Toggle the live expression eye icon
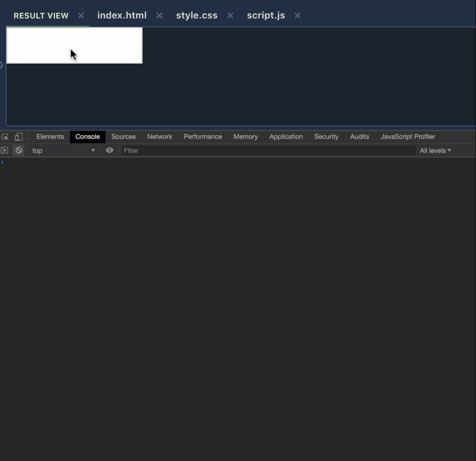The height and width of the screenshot is (461, 476). click(110, 150)
